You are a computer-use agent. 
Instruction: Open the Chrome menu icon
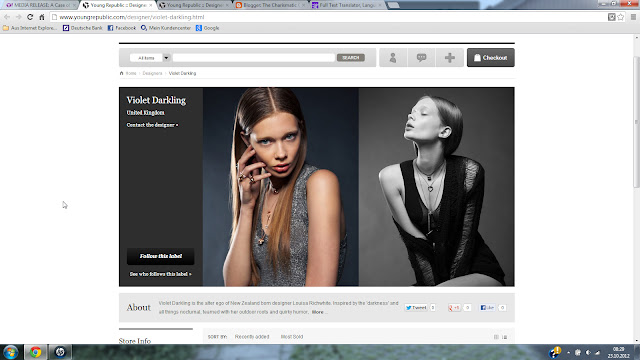point(633,17)
